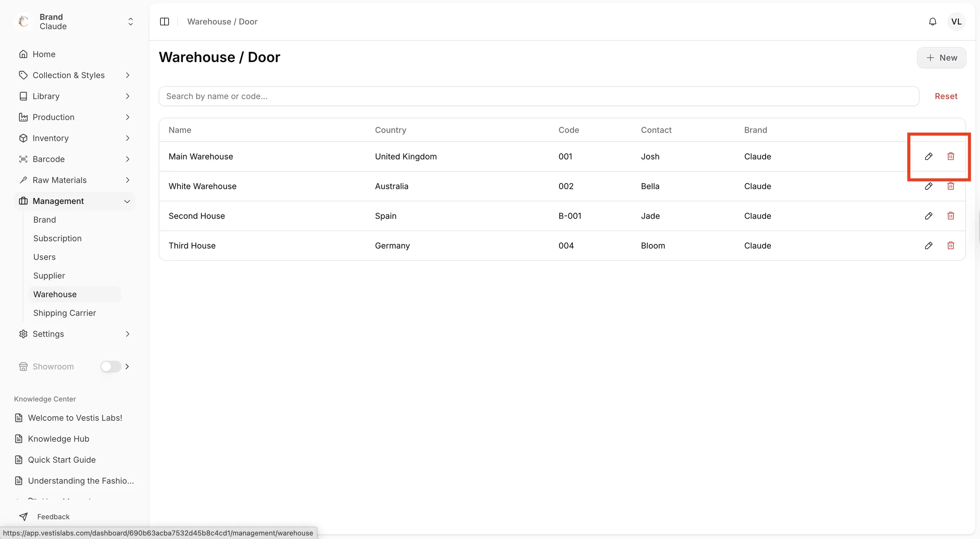Focus the Search by name or code field
The width and height of the screenshot is (980, 539).
pyautogui.click(x=539, y=96)
